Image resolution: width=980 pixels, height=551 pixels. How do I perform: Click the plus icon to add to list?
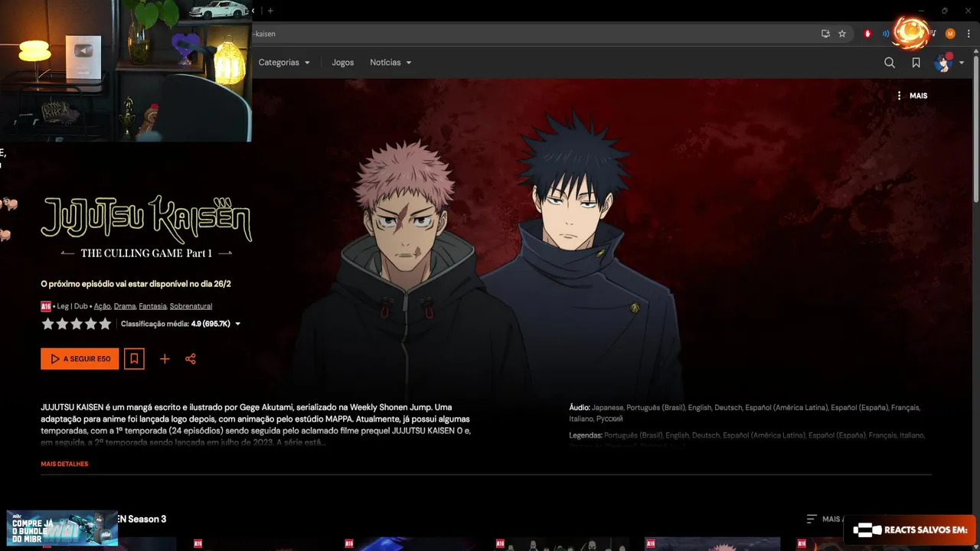(165, 359)
